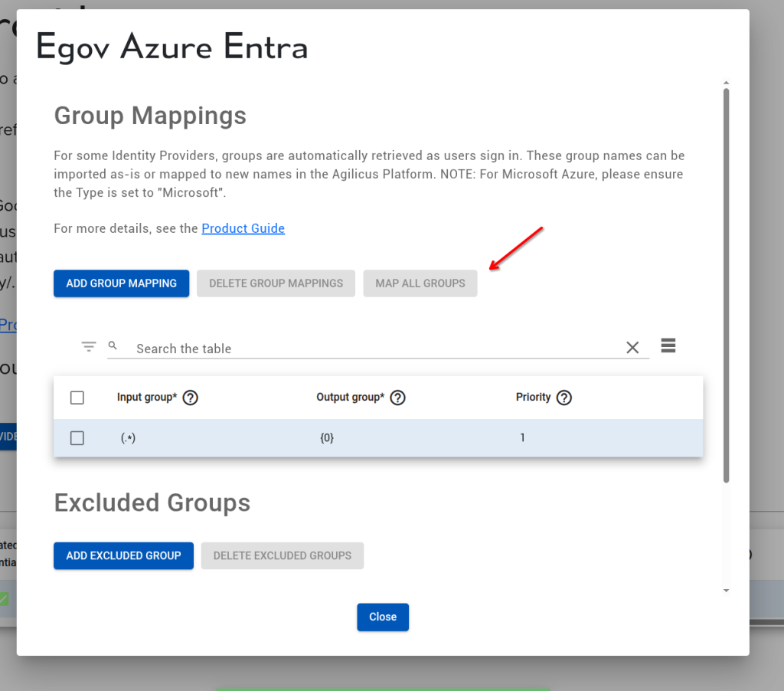Click DELETE EXCLUDED GROUPS

(282, 555)
